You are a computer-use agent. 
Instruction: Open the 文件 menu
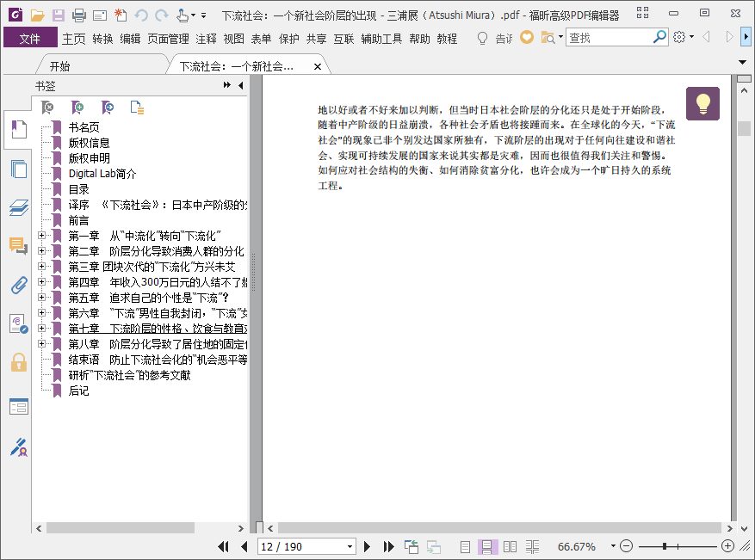click(x=30, y=38)
